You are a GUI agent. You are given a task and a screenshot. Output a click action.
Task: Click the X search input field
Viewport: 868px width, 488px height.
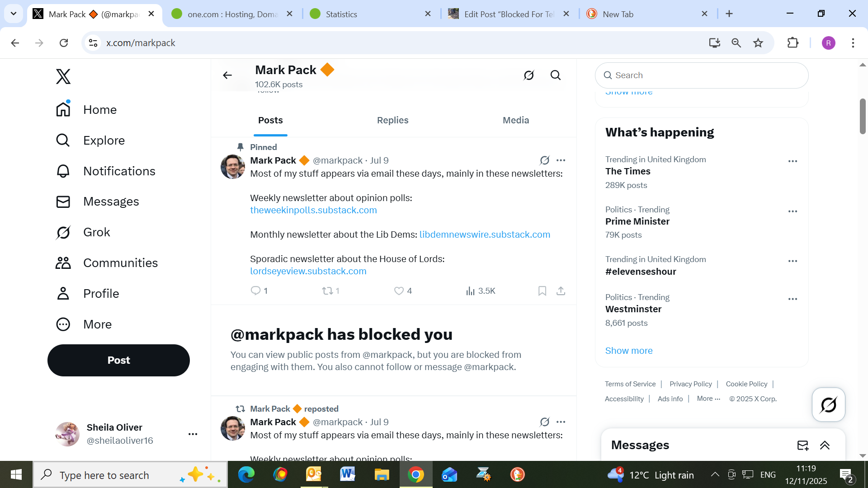(705, 75)
